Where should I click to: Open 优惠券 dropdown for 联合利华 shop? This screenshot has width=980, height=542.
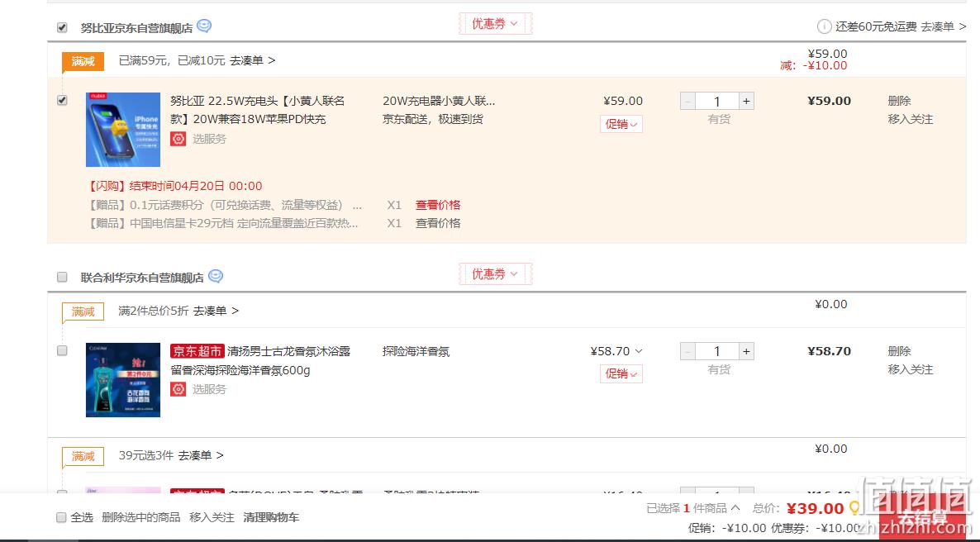coord(495,273)
